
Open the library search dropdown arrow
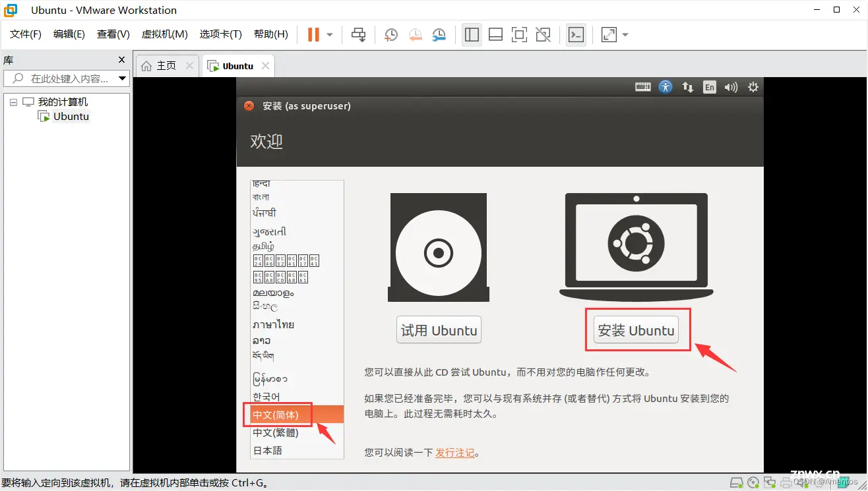pyautogui.click(x=122, y=78)
